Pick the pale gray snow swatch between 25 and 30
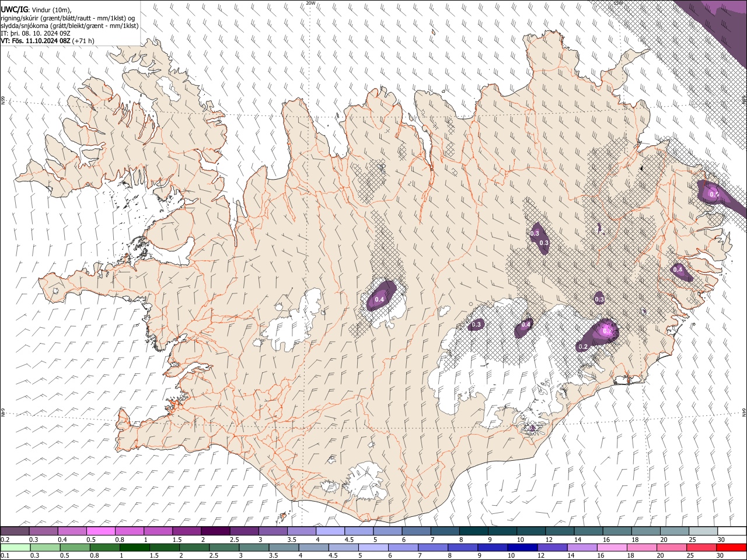This screenshot has height=560, width=747. click(x=703, y=531)
